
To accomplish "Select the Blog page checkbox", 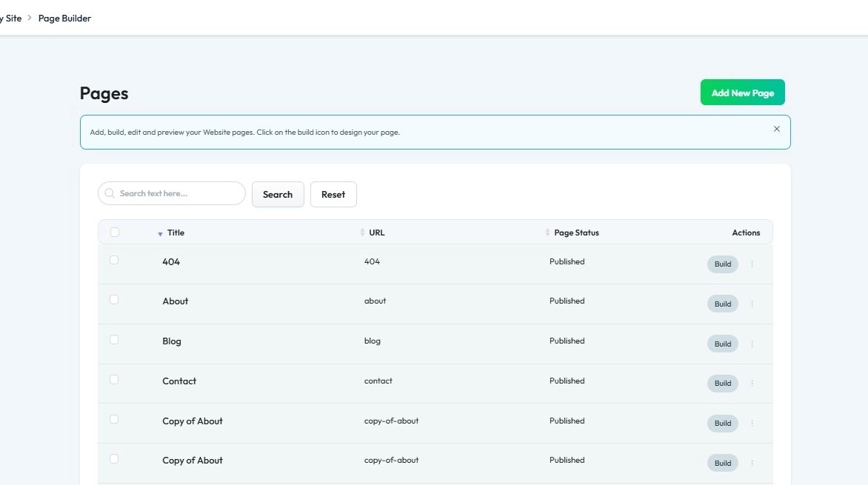I will [114, 339].
